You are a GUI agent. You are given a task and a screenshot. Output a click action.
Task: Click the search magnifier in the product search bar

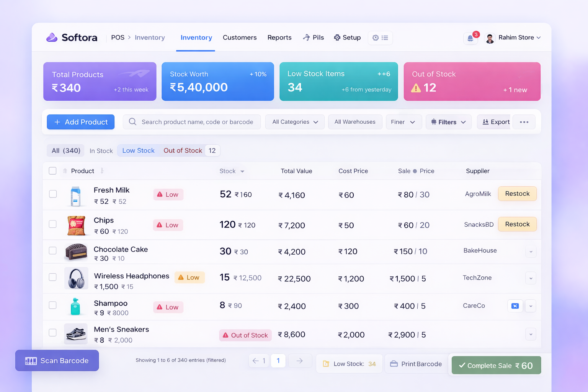coord(132,122)
